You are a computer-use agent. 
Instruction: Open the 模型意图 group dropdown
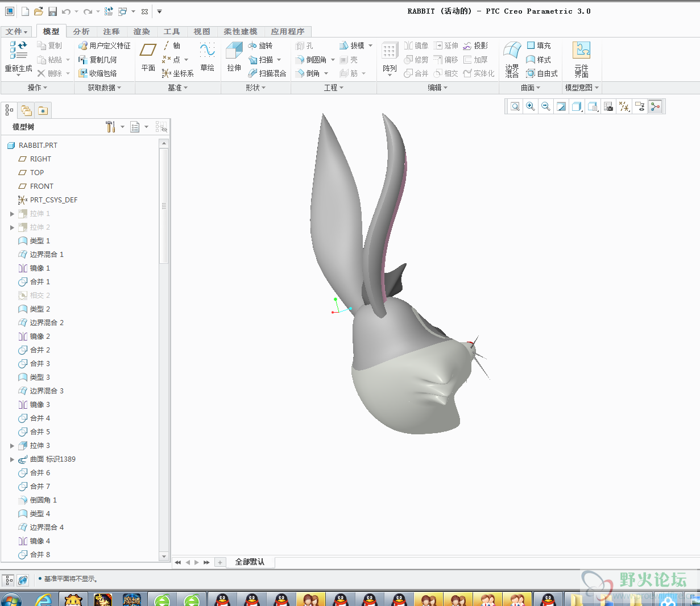(x=582, y=88)
